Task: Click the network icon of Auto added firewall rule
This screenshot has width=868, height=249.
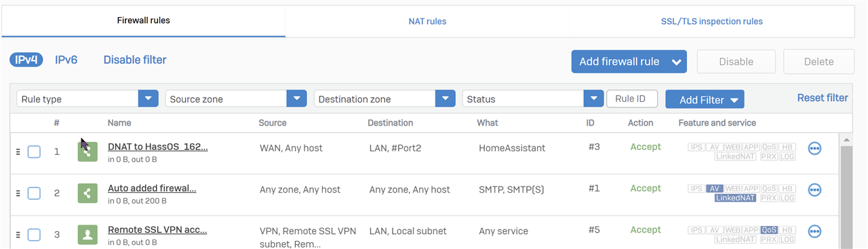Action: pos(87,193)
